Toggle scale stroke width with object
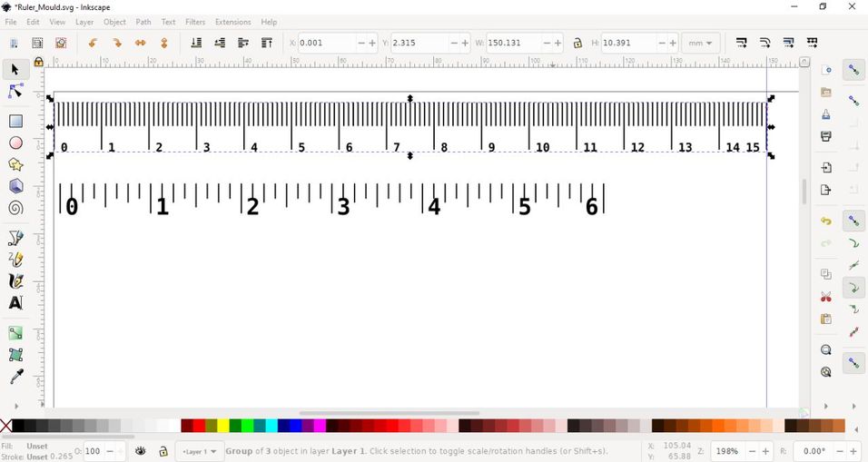 pyautogui.click(x=742, y=43)
